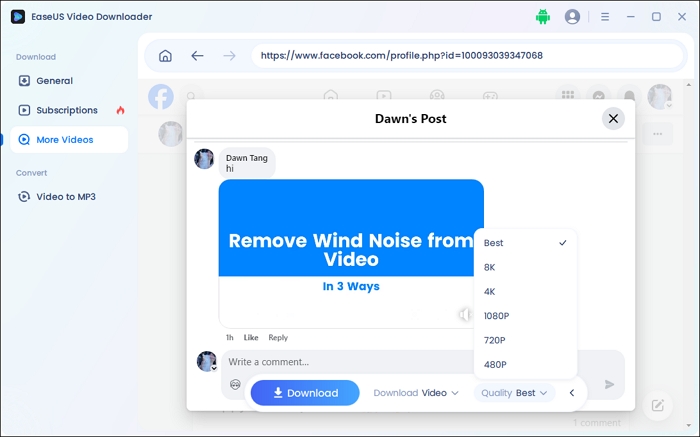Open the Subscriptions section
The width and height of the screenshot is (700, 437).
click(69, 110)
